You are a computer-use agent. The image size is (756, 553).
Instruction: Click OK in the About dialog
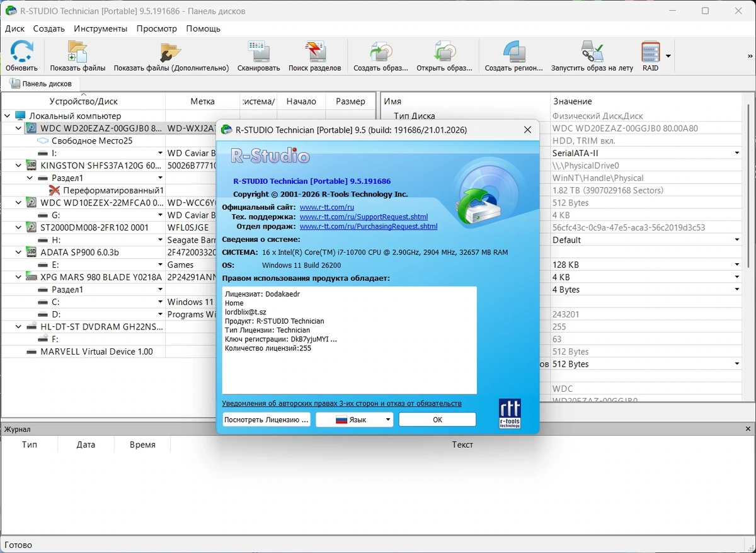click(x=437, y=419)
